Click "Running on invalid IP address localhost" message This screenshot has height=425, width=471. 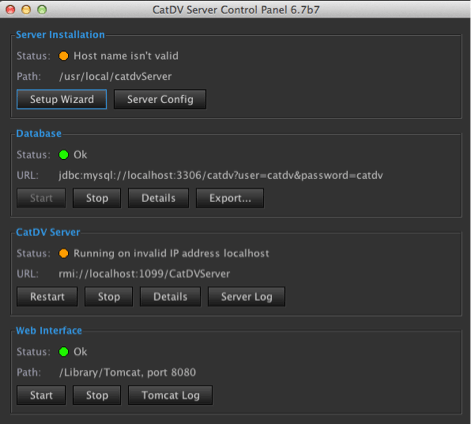(x=171, y=253)
